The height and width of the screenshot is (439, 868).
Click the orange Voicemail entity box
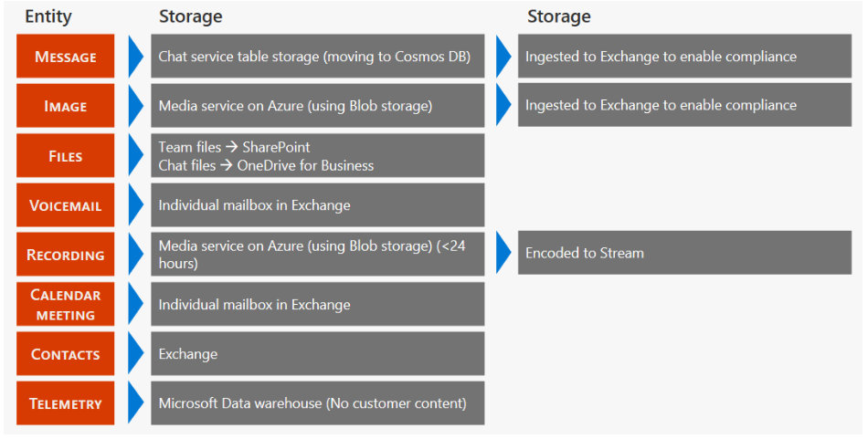point(66,205)
